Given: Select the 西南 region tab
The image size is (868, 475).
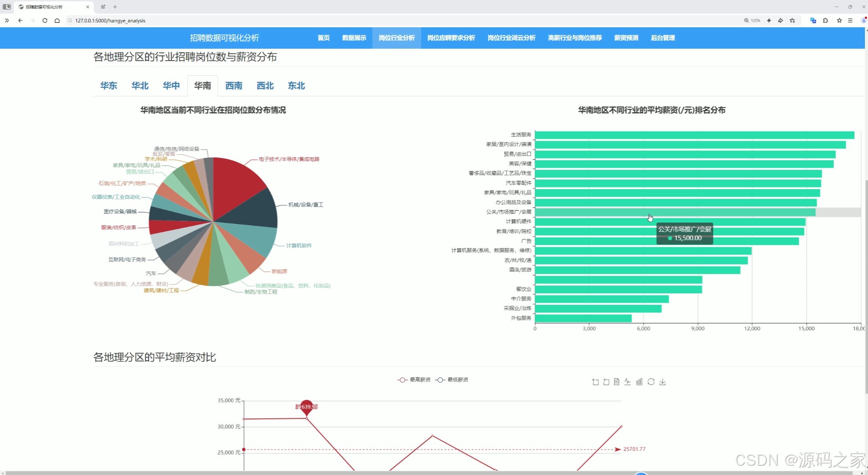Looking at the screenshot, I should pyautogui.click(x=234, y=86).
